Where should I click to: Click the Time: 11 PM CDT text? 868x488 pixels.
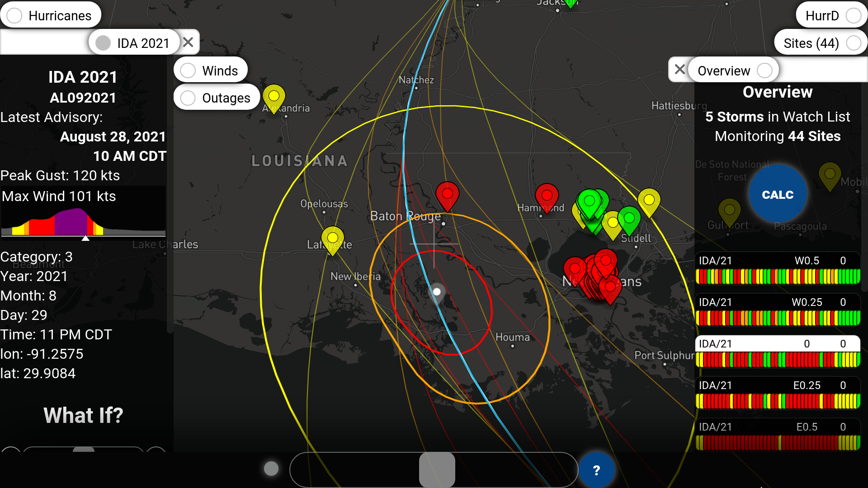click(56, 334)
